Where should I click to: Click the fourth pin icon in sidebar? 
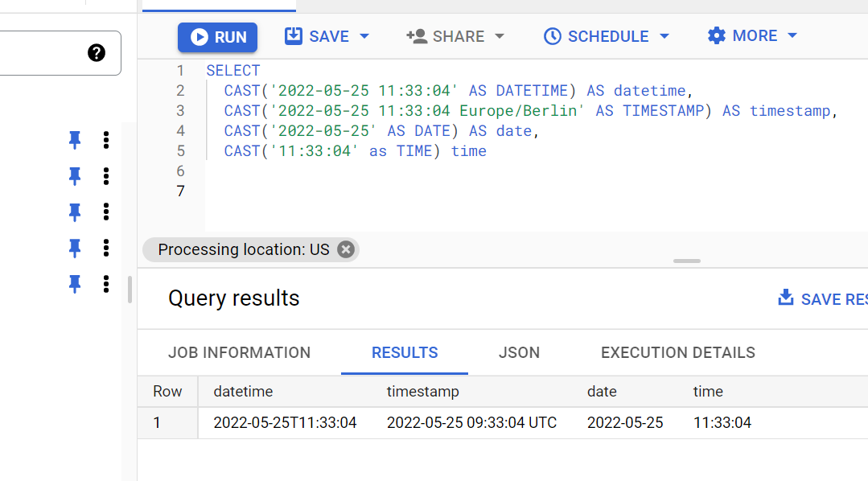75,248
